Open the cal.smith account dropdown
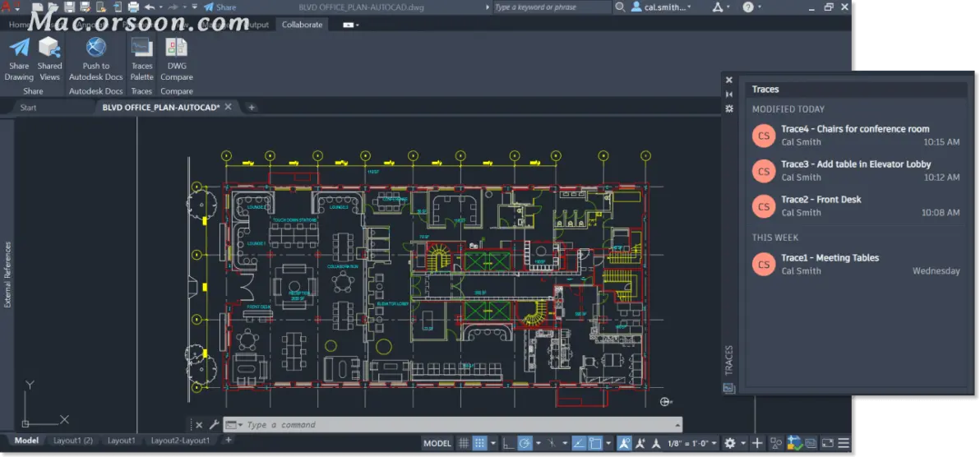The width and height of the screenshot is (980, 457). [662, 7]
